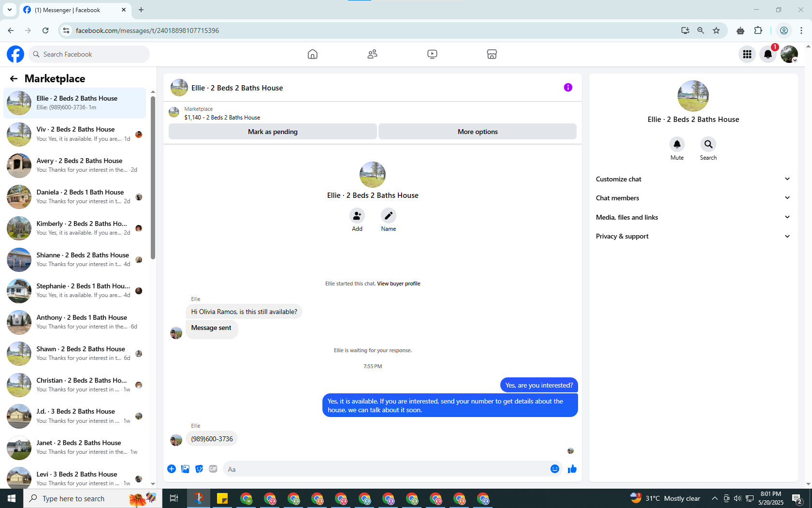
Task: Send a thumbs-up like
Action: click(572, 469)
